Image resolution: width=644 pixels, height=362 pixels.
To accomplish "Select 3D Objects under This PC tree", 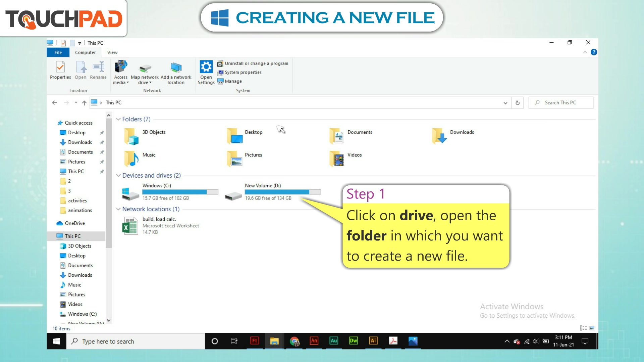I will tap(79, 246).
